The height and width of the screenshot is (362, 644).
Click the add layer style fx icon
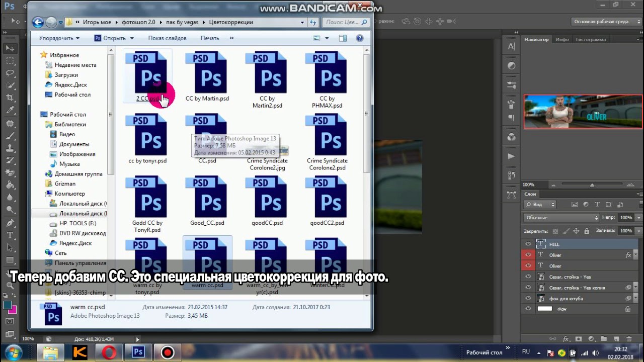point(566,339)
